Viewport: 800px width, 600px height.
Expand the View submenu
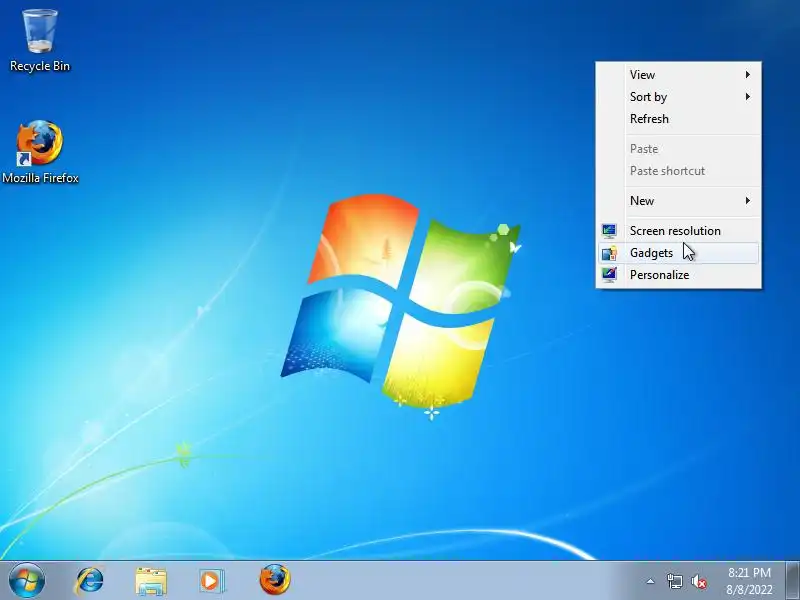click(679, 74)
